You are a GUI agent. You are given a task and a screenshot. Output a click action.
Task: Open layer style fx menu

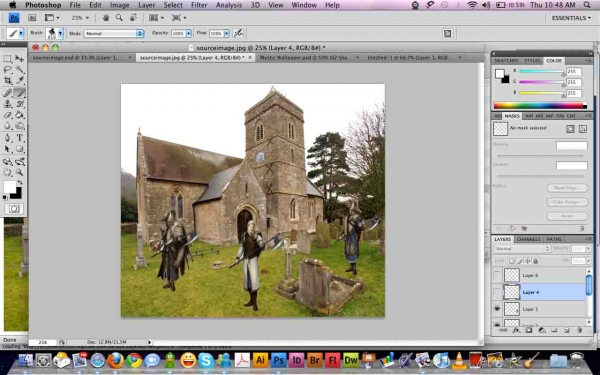(516, 330)
